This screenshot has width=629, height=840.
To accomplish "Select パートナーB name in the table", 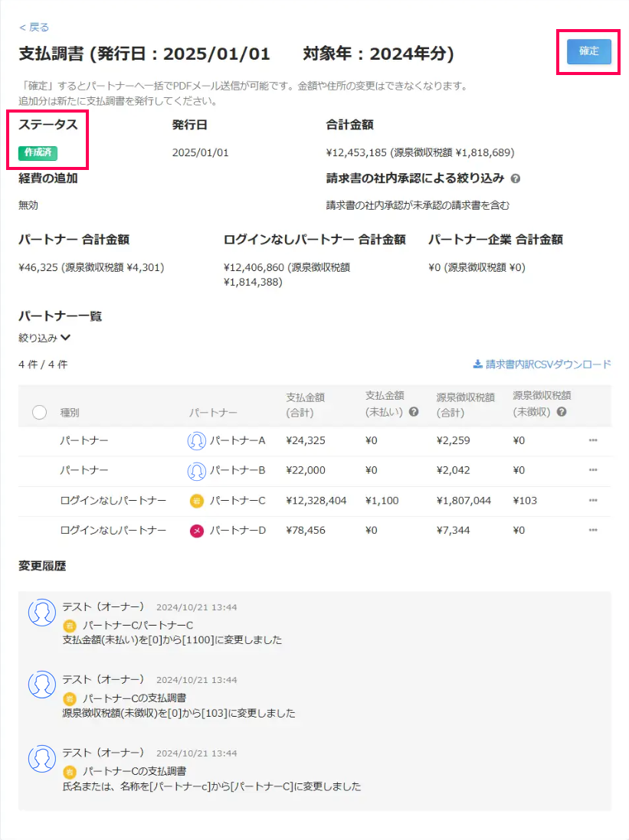I will point(238,470).
